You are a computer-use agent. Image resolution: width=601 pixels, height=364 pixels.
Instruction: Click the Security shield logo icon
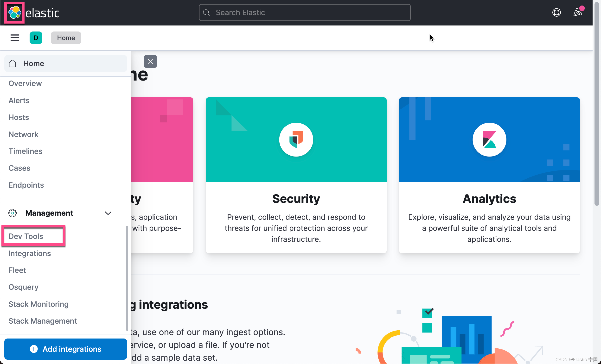click(x=296, y=139)
